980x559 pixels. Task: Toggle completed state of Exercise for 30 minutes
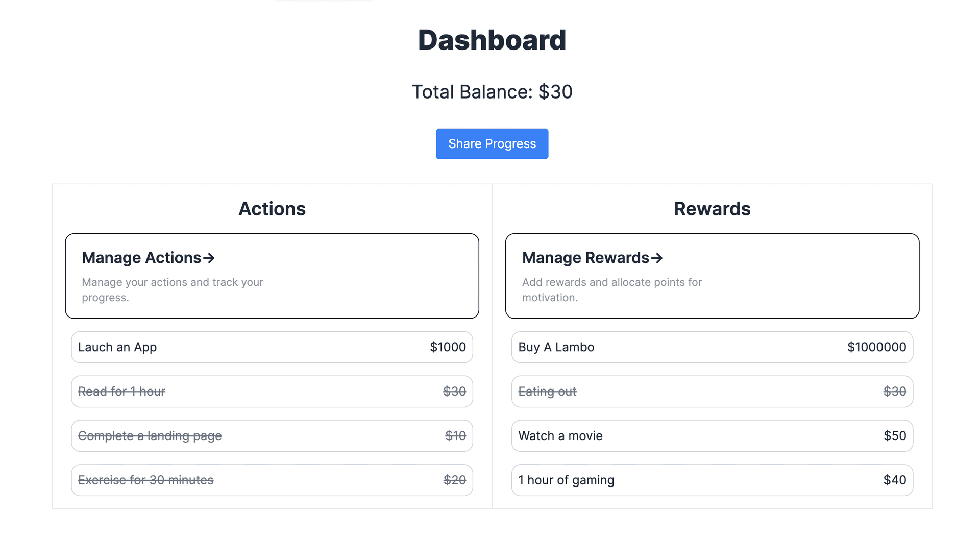[x=272, y=479]
